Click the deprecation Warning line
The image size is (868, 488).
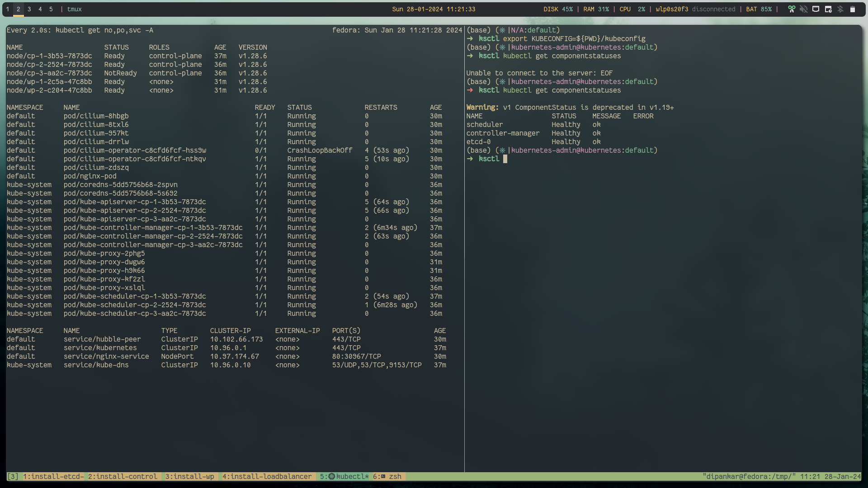point(570,108)
